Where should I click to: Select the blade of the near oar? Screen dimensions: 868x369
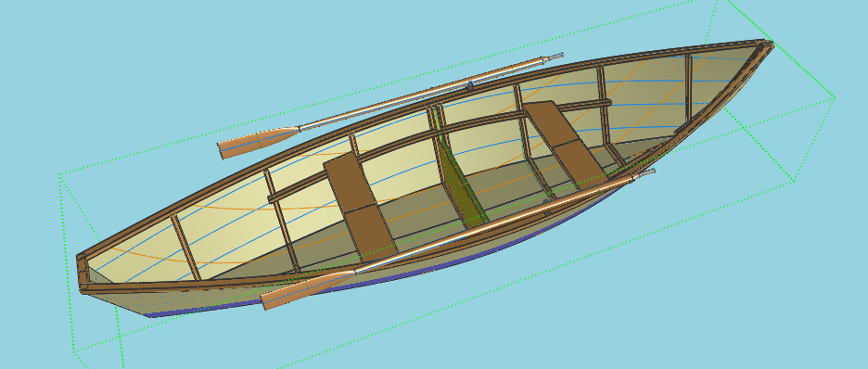tap(307, 289)
